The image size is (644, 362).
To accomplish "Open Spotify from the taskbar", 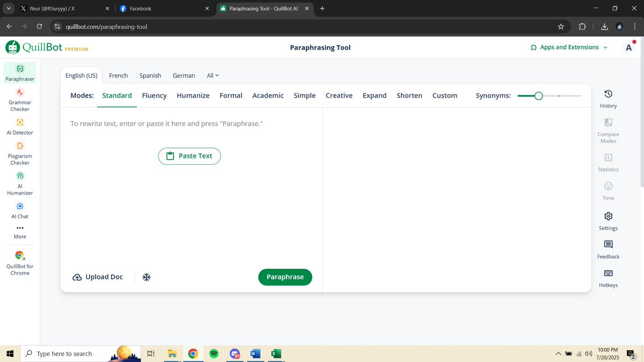I will (x=214, y=353).
